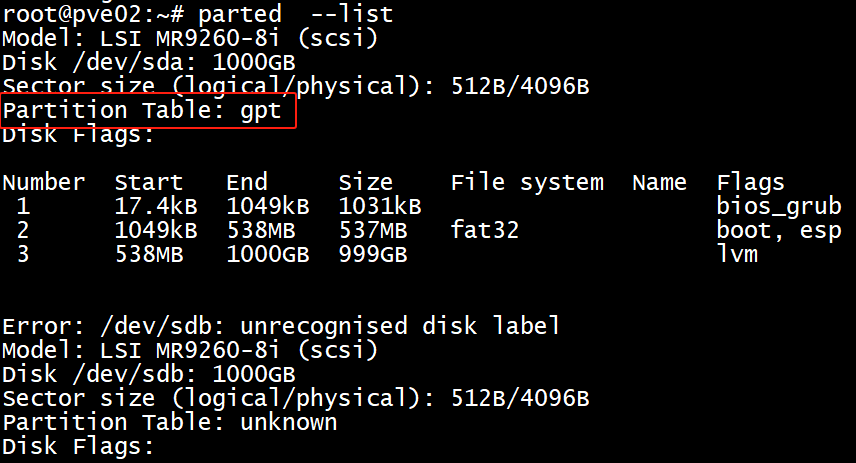The image size is (856, 463).
Task: Click the "Start" column header
Action: coord(149,182)
